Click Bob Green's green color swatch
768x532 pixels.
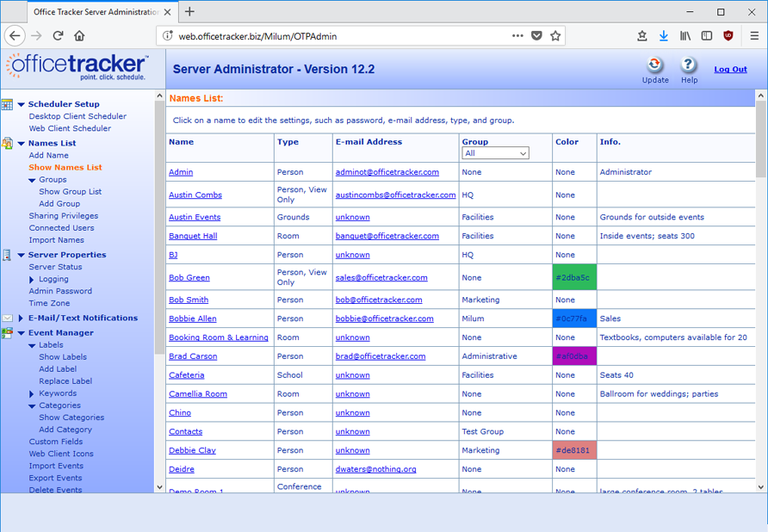tap(574, 277)
